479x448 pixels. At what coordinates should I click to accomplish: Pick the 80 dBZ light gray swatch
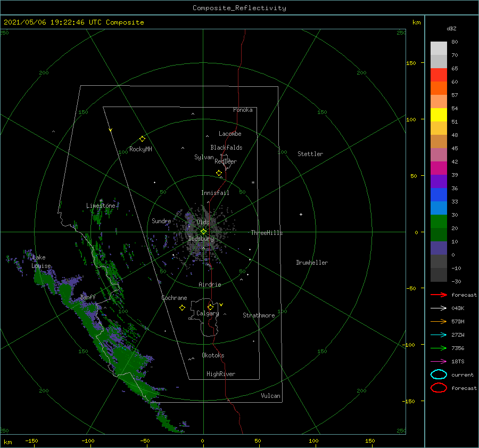pos(439,48)
